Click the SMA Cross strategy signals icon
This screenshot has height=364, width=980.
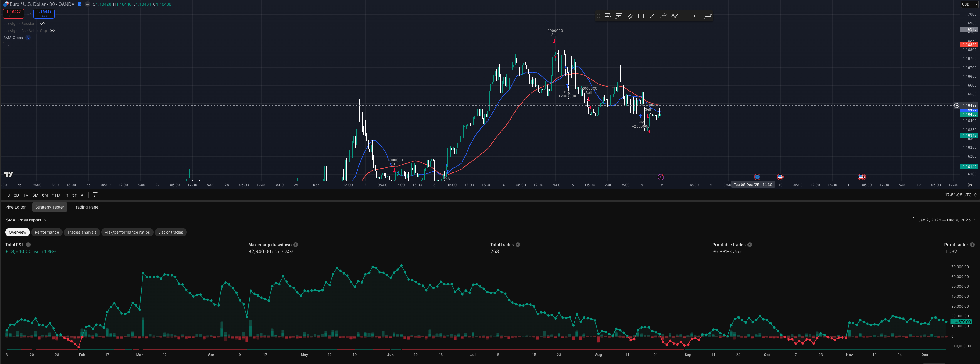point(28,38)
